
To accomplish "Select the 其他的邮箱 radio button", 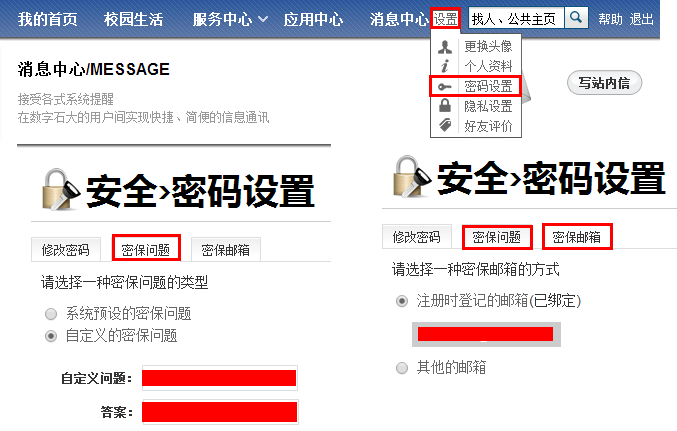I will [x=402, y=368].
